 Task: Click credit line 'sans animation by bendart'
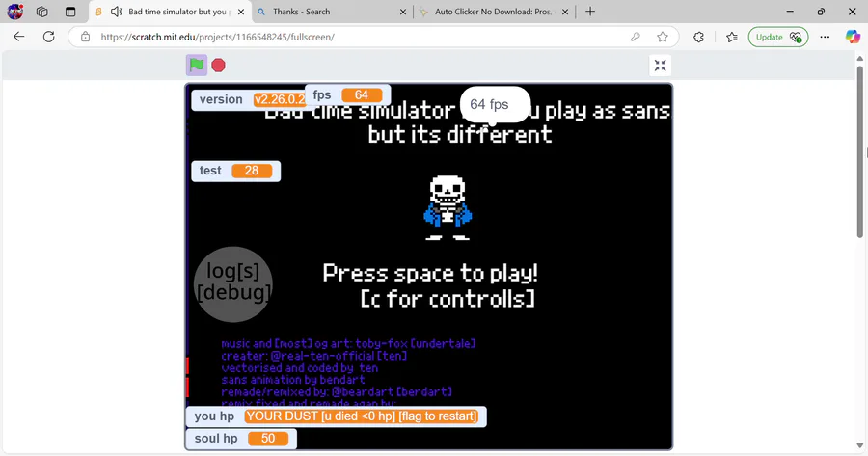(x=293, y=380)
